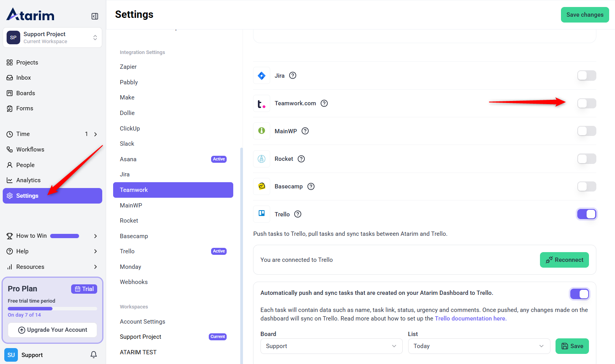Viewport: 615px width, 364px height.
Task: Select ClickUp in Integration Settings
Action: click(x=130, y=129)
